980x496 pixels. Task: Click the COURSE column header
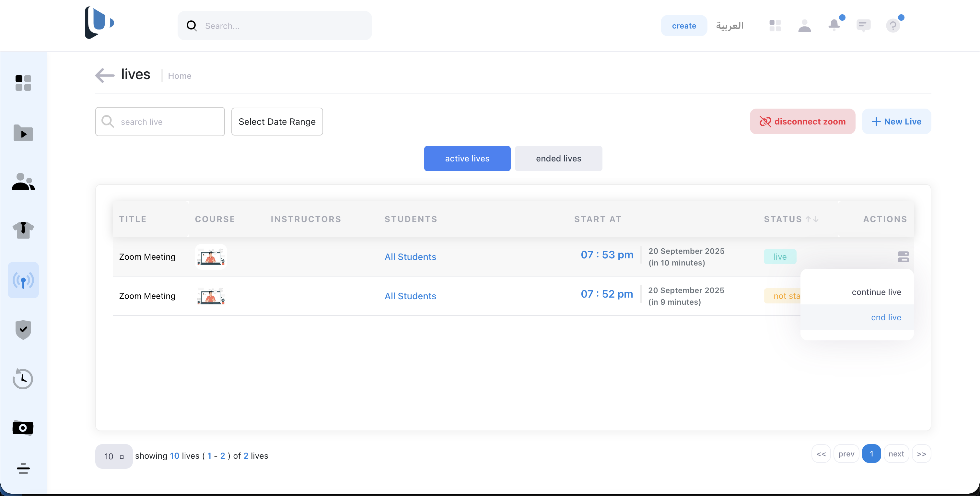(215, 219)
